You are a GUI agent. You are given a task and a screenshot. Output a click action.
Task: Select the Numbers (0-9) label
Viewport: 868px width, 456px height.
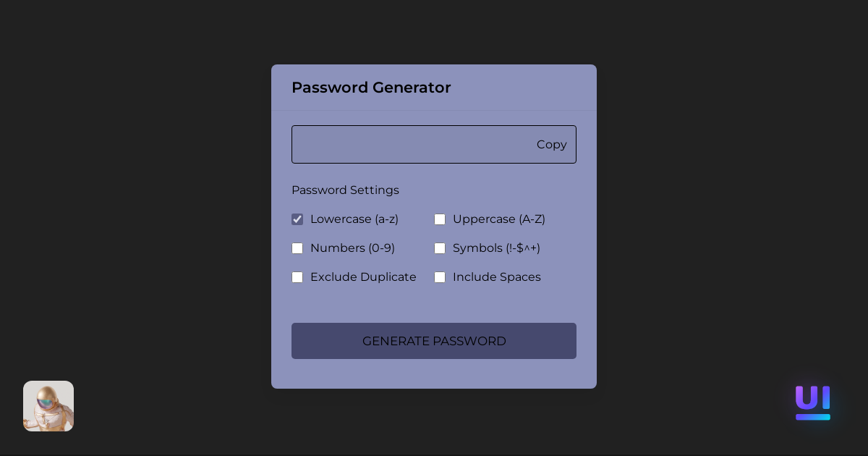point(352,248)
